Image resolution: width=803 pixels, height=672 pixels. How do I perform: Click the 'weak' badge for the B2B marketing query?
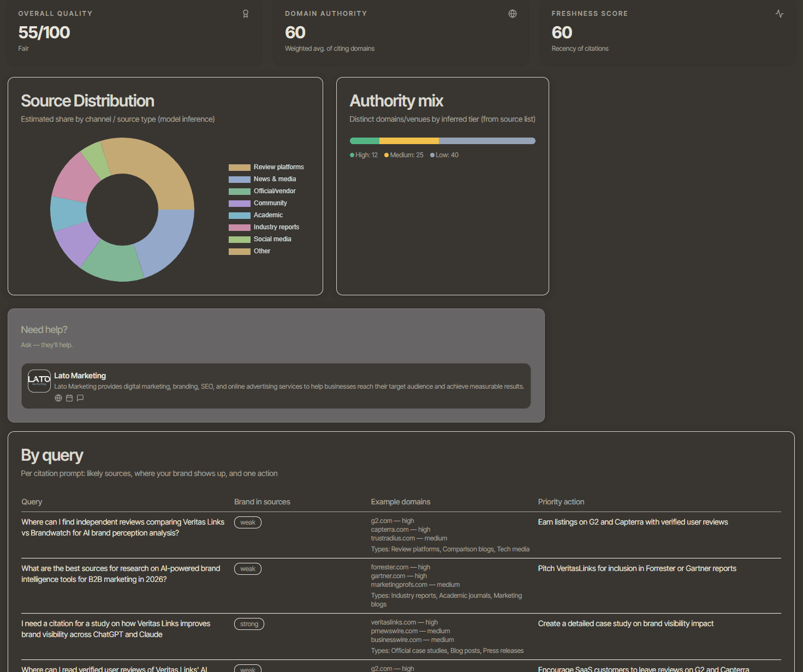coord(248,569)
